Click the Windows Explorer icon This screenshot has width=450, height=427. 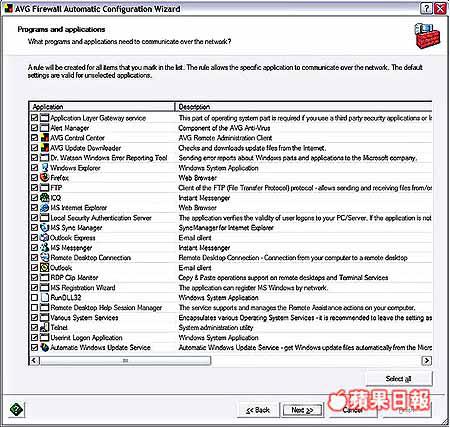pyautogui.click(x=44, y=168)
